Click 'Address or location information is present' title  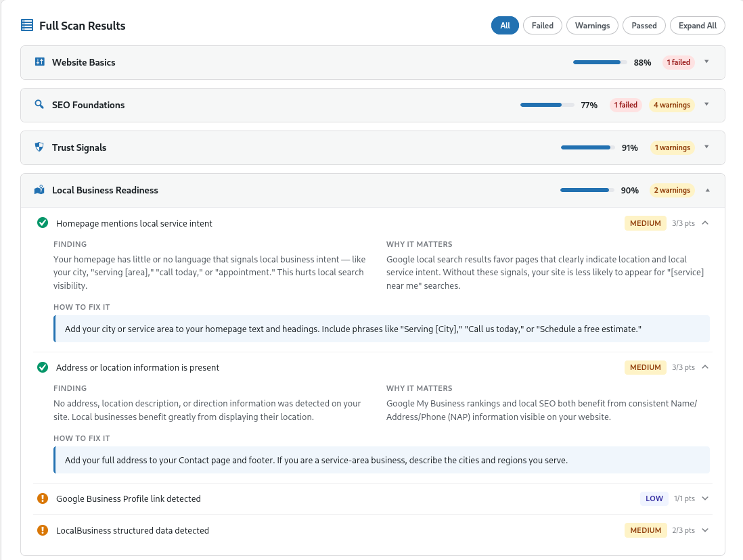pyautogui.click(x=137, y=367)
